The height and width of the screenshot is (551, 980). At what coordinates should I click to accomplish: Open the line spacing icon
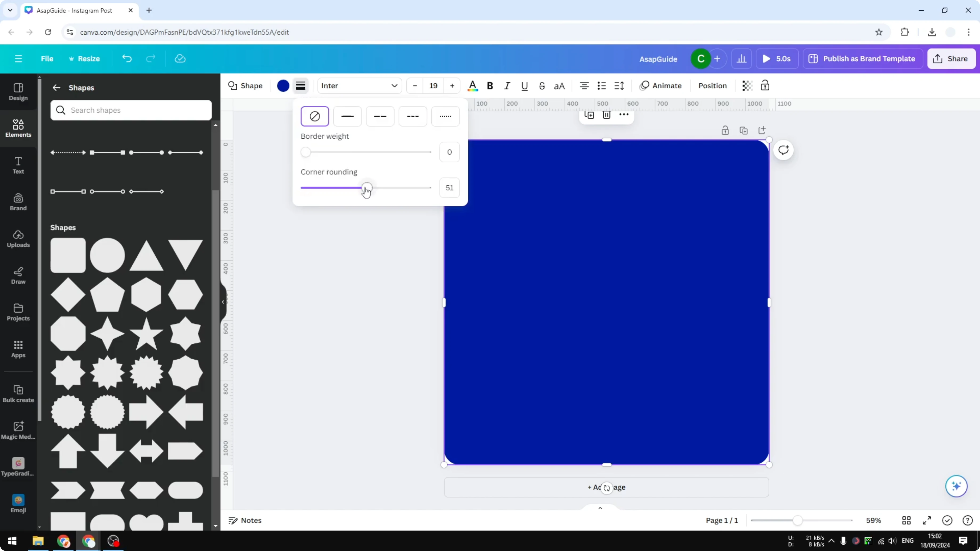tap(619, 85)
